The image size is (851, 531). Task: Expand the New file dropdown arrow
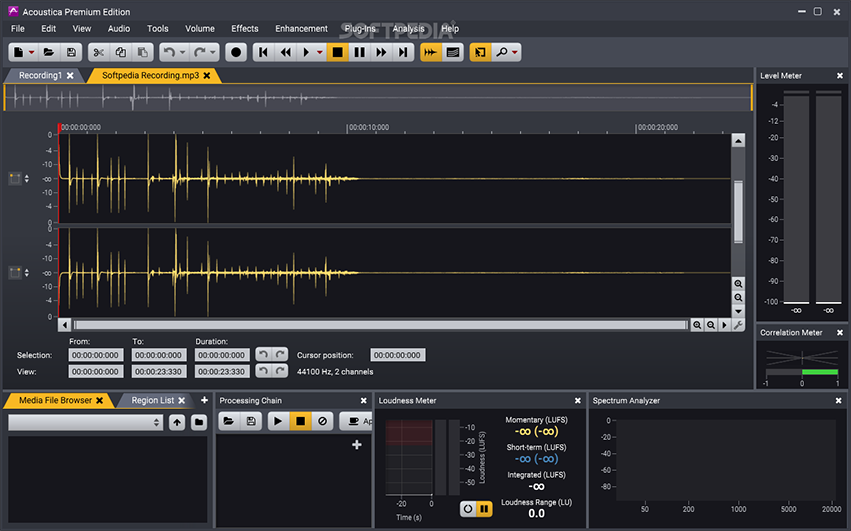coord(32,52)
